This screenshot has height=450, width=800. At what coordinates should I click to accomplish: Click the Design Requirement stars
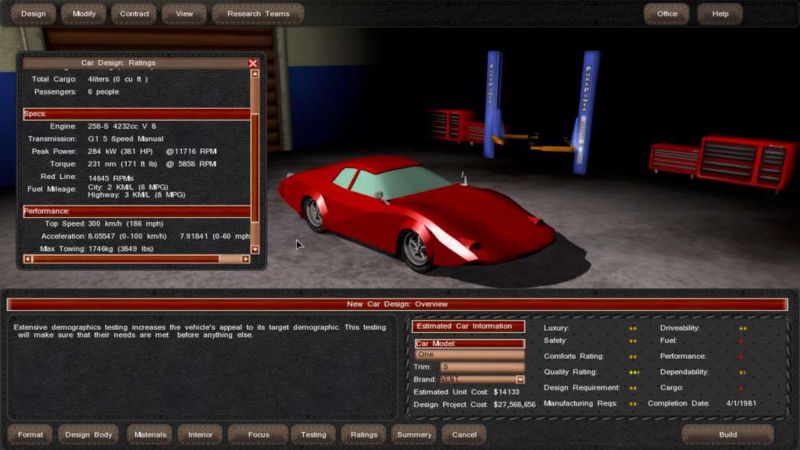click(633, 388)
